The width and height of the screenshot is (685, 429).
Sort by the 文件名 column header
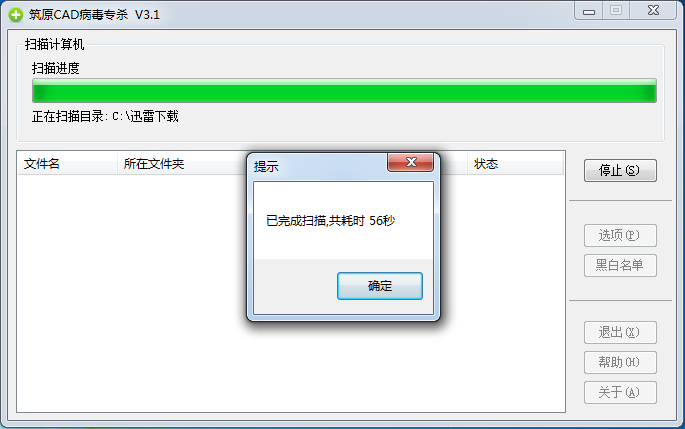(67, 164)
